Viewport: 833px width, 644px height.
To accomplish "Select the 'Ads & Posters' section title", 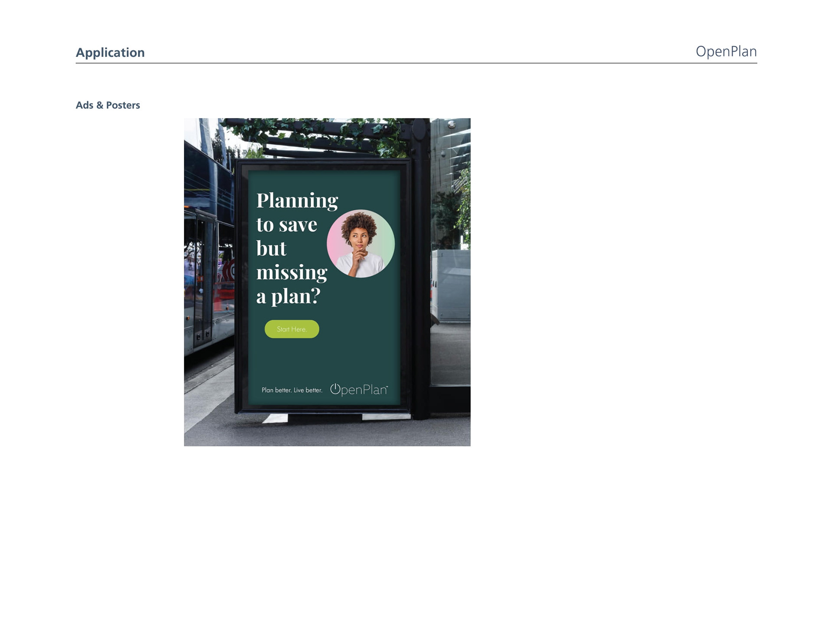I will (108, 105).
